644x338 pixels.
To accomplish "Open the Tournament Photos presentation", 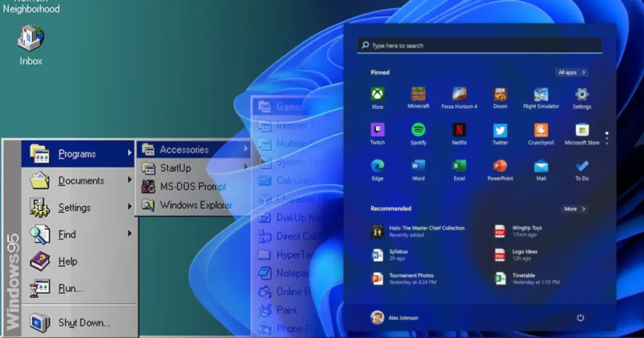I will [x=404, y=279].
